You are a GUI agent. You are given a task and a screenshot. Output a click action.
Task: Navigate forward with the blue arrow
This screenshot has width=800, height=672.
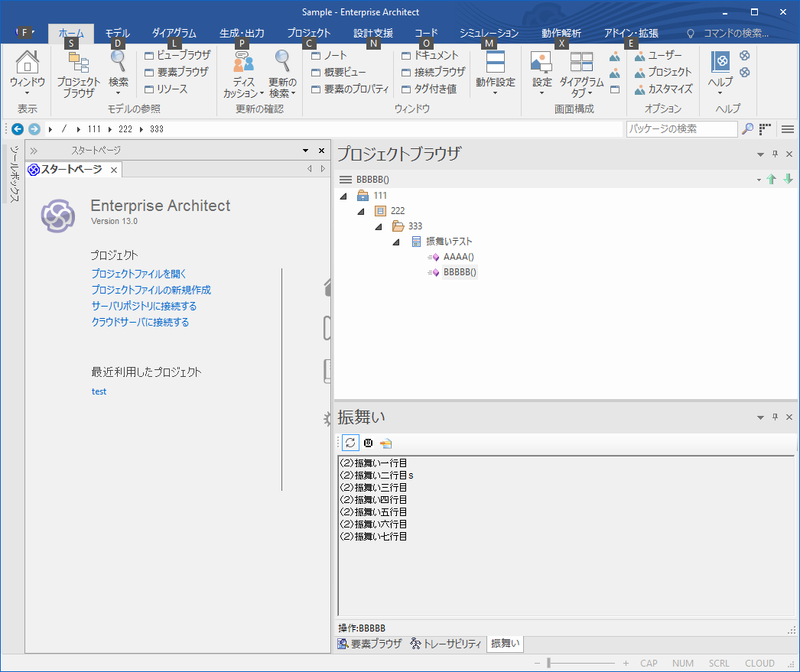coord(34,129)
